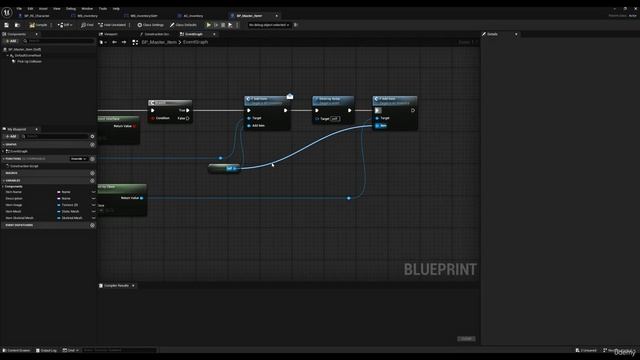Click the green Play button

pyautogui.click(x=209, y=25)
